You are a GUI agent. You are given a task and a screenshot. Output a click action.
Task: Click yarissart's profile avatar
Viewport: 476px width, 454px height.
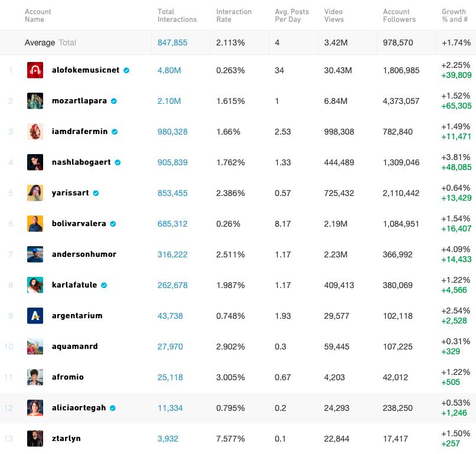[x=35, y=193]
